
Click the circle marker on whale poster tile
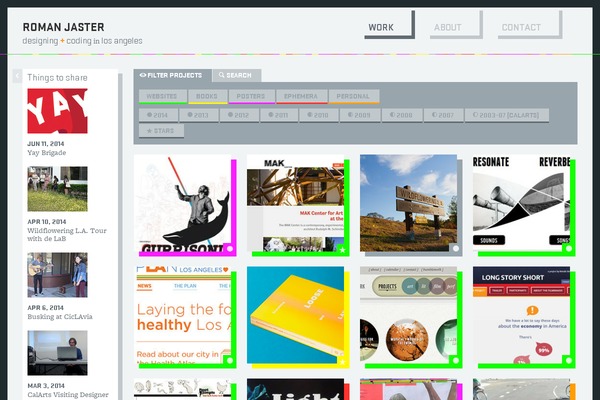(x=230, y=249)
